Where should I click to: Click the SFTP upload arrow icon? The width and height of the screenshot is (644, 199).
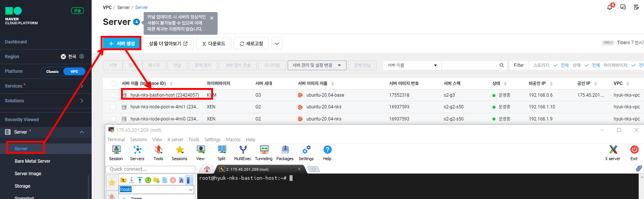click(x=140, y=180)
